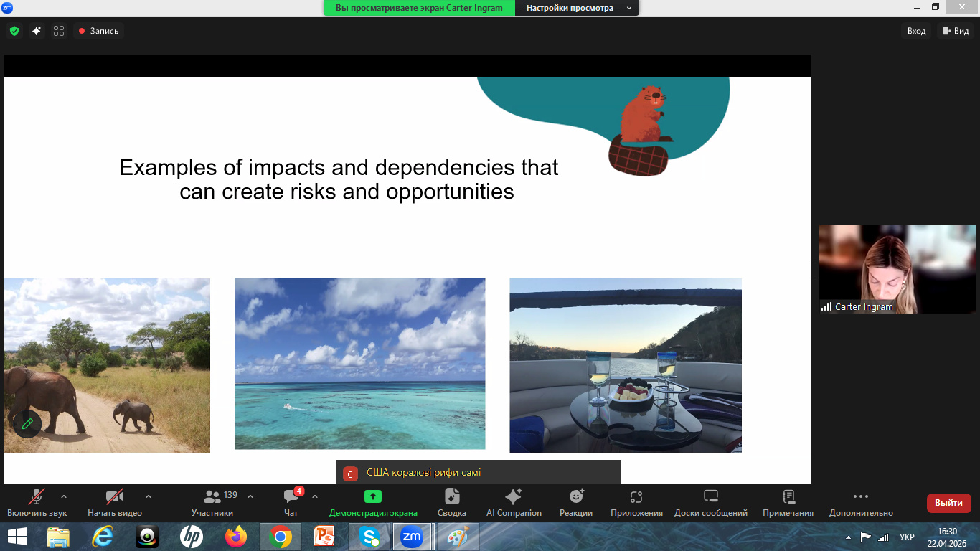Start video with Начать видео
Image resolution: width=980 pixels, height=551 pixels.
(115, 501)
